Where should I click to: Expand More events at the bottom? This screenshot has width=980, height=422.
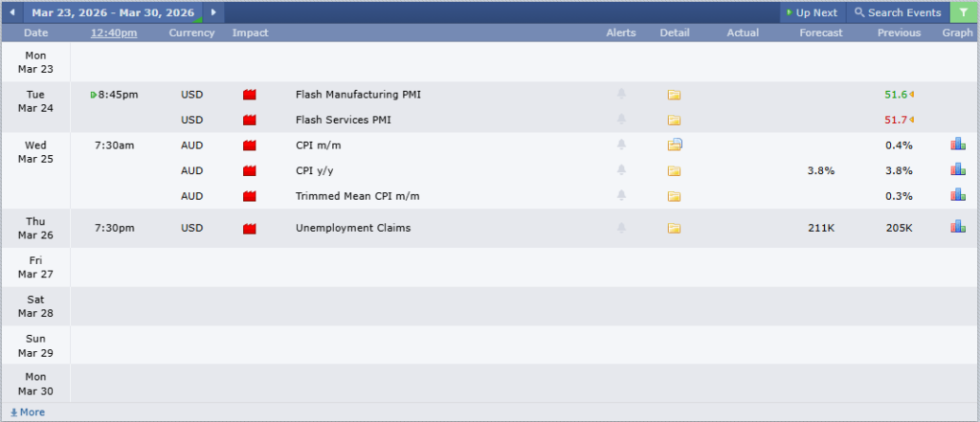pyautogui.click(x=27, y=412)
